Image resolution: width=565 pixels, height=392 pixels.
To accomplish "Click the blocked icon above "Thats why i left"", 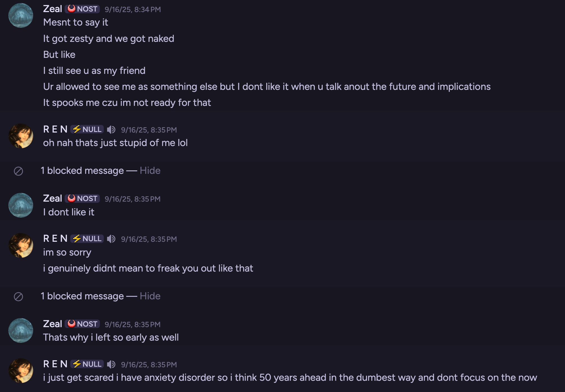I will tap(19, 297).
